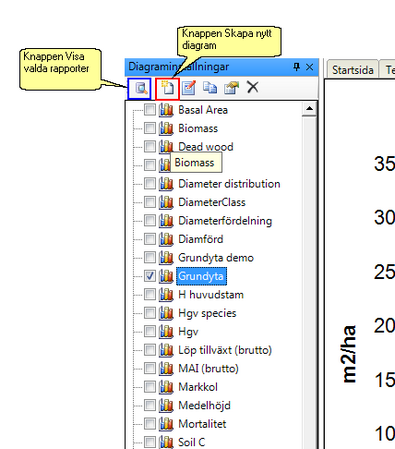
Task: Click the chart icon next to DiameterClass
Action: coord(166,202)
